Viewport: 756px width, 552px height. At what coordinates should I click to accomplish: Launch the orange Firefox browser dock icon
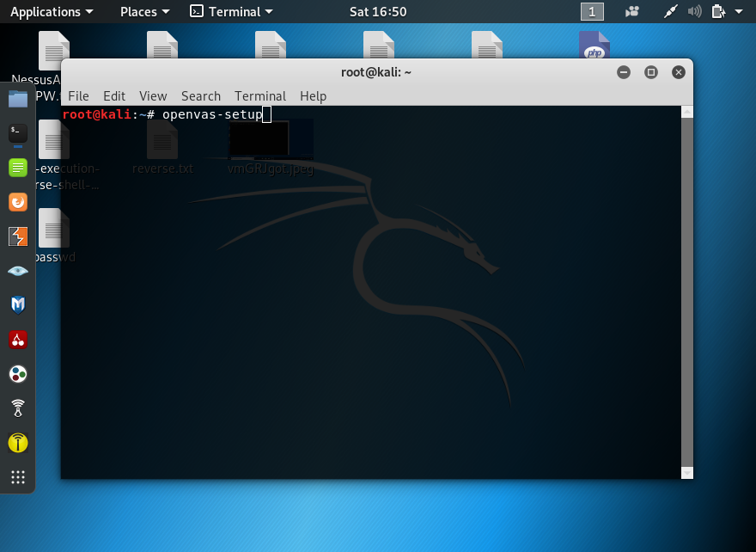point(18,202)
